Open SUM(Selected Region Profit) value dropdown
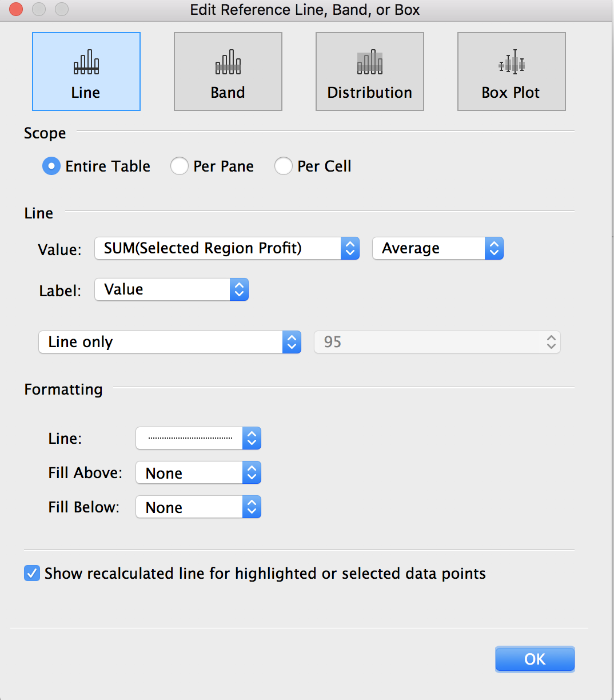This screenshot has width=614, height=700. (227, 248)
